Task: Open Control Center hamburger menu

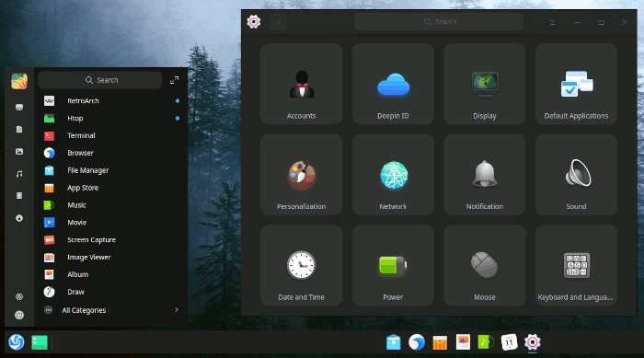Action: [552, 22]
